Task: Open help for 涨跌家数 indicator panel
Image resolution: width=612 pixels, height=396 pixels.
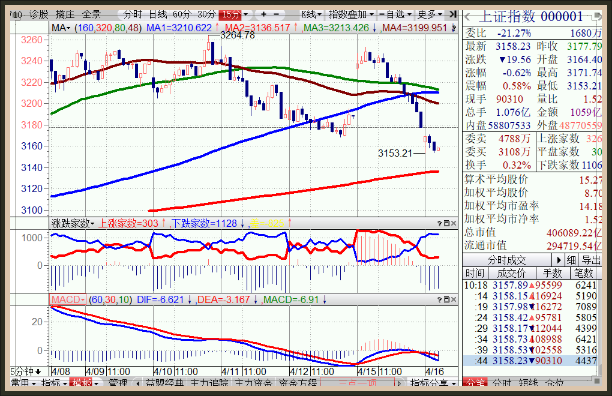Action: 439,223
